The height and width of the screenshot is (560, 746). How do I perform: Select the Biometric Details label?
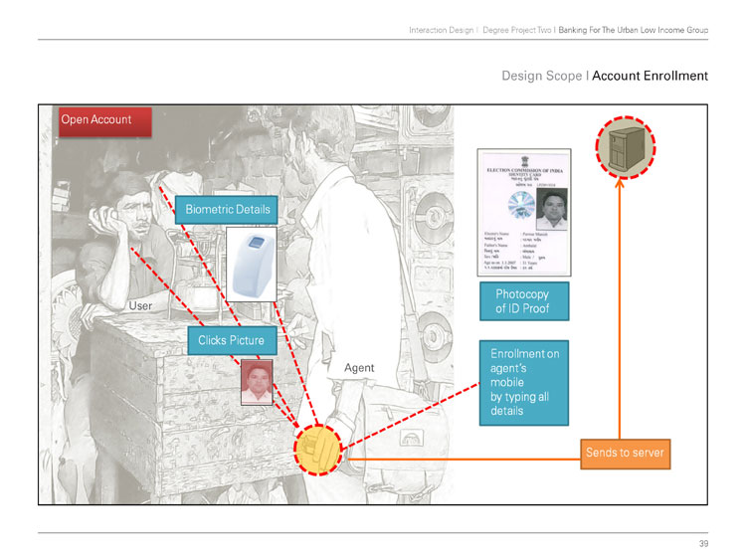227,210
